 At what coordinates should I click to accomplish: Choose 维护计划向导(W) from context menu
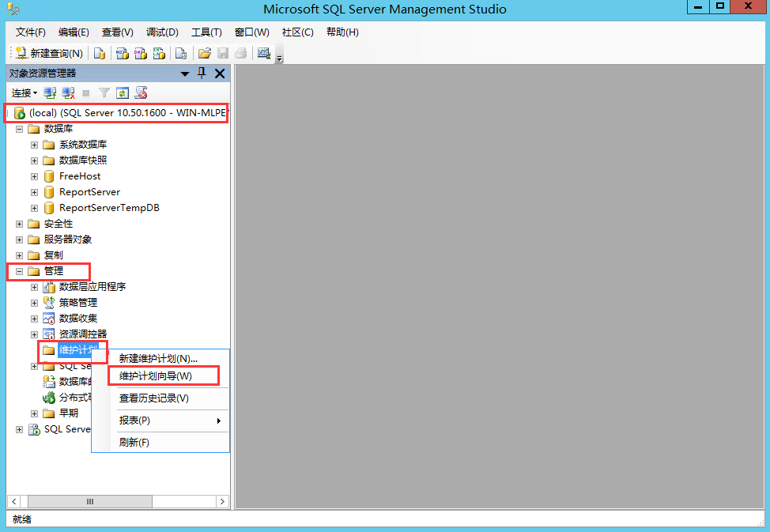point(155,376)
